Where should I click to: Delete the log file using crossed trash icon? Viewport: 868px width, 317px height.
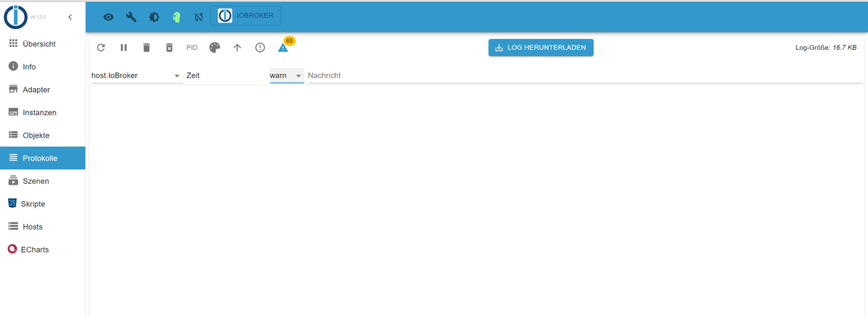169,48
